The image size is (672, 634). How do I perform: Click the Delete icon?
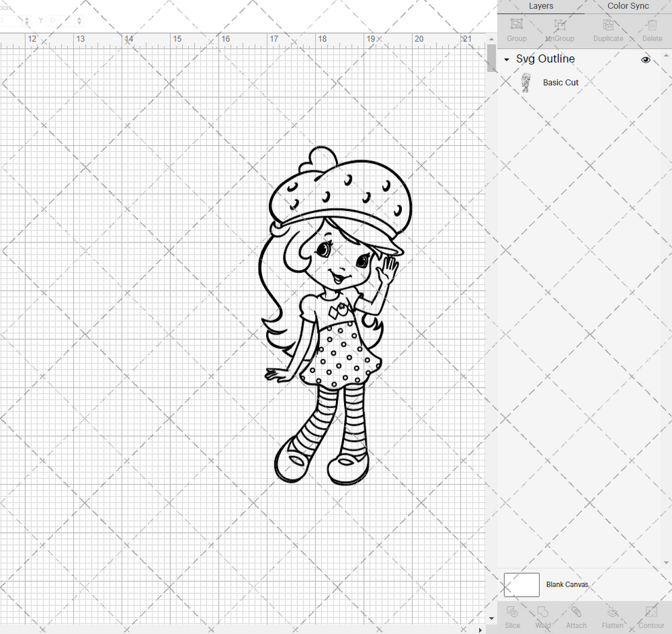click(652, 29)
